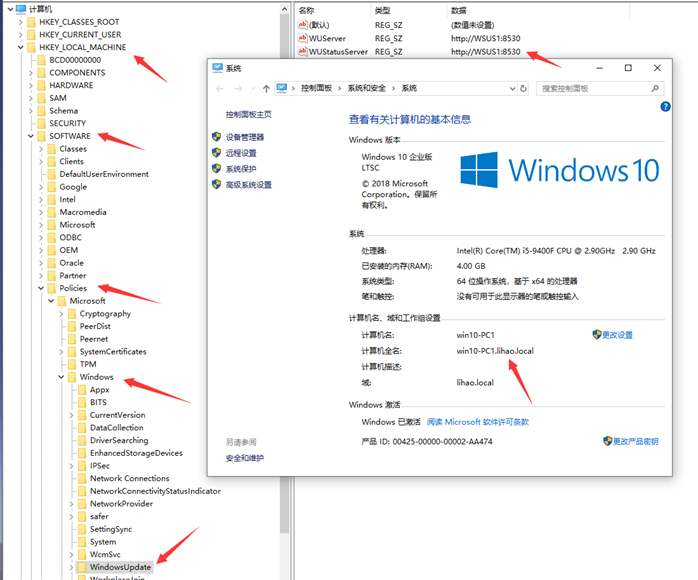Viewport: 698px width, 580px height.
Task: Open Advanced system settings link
Action: (x=248, y=185)
